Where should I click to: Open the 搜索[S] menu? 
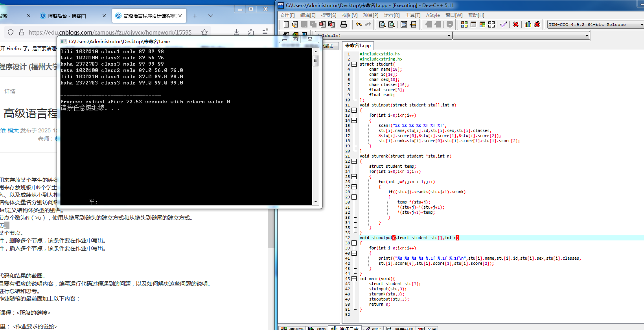329,15
